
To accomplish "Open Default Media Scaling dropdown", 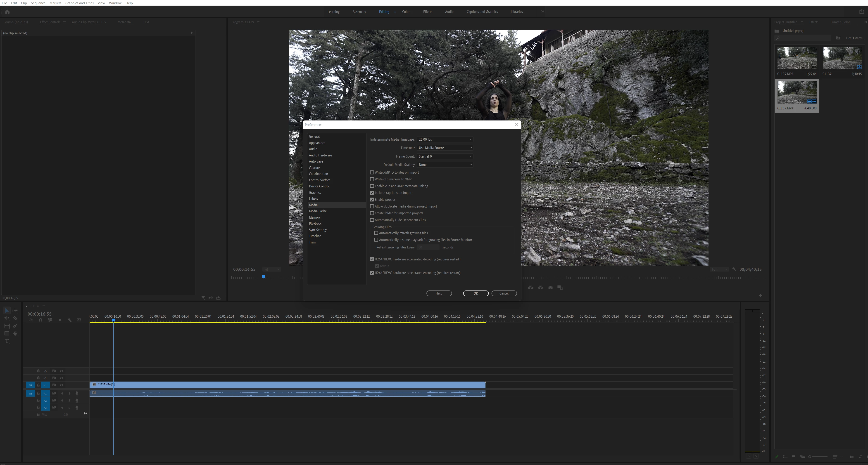I will (x=445, y=165).
